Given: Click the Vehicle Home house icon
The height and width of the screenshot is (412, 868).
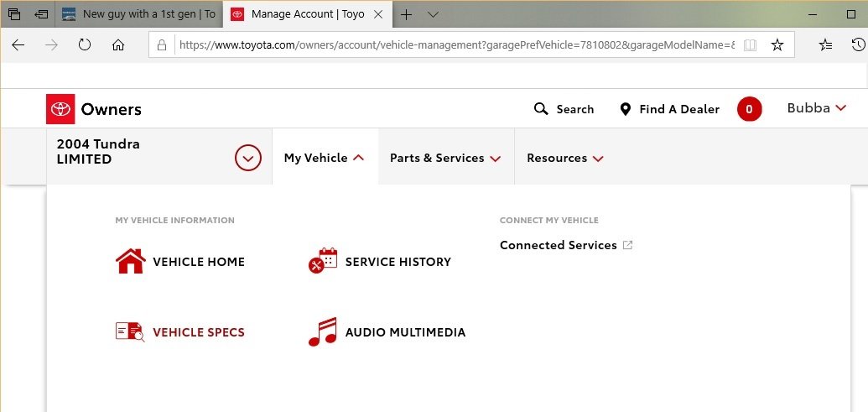Looking at the screenshot, I should click(131, 261).
